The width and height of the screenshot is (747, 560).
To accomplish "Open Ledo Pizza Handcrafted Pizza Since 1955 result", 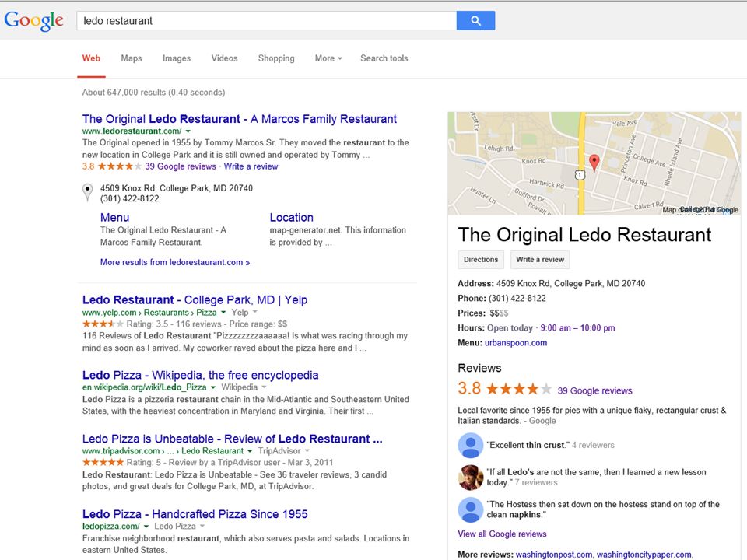I will tap(195, 514).
